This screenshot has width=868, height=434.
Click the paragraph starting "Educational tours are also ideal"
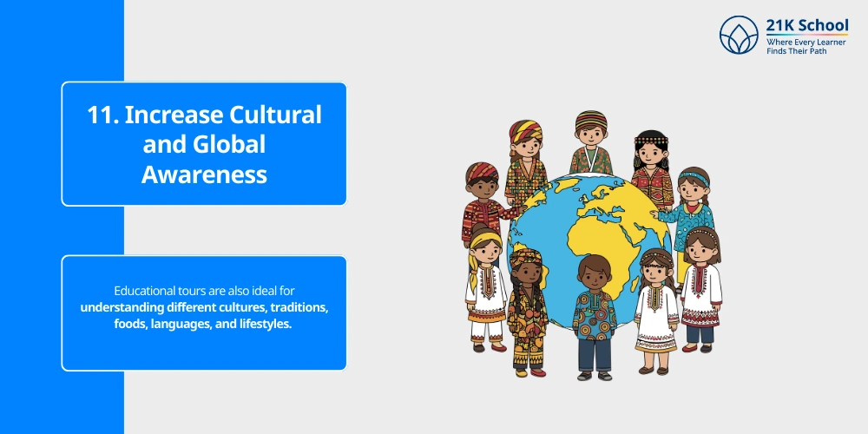click(204, 307)
